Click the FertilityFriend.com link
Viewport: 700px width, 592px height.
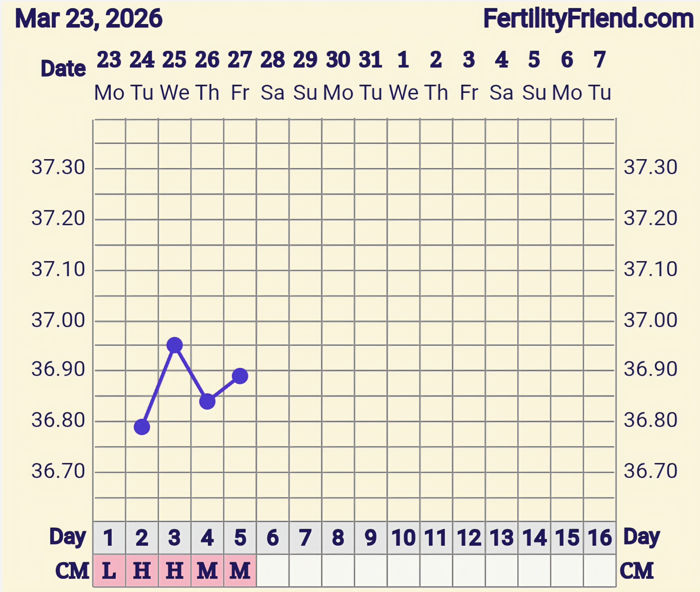click(x=588, y=19)
